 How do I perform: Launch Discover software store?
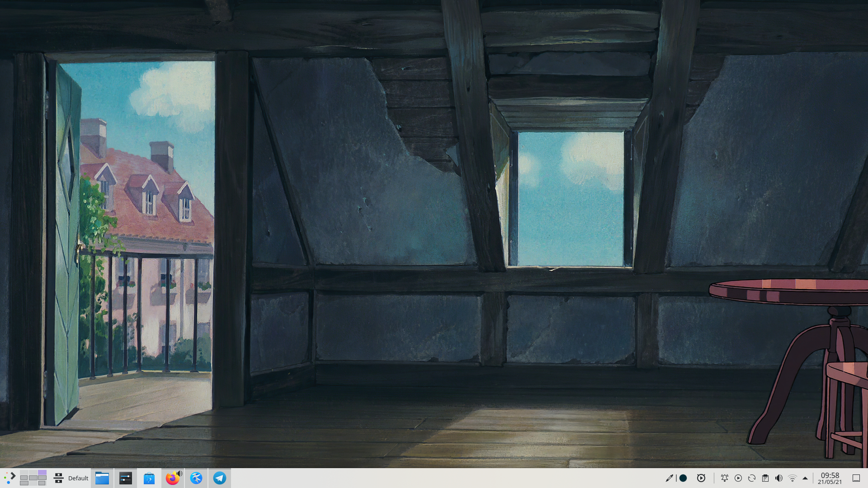click(149, 478)
